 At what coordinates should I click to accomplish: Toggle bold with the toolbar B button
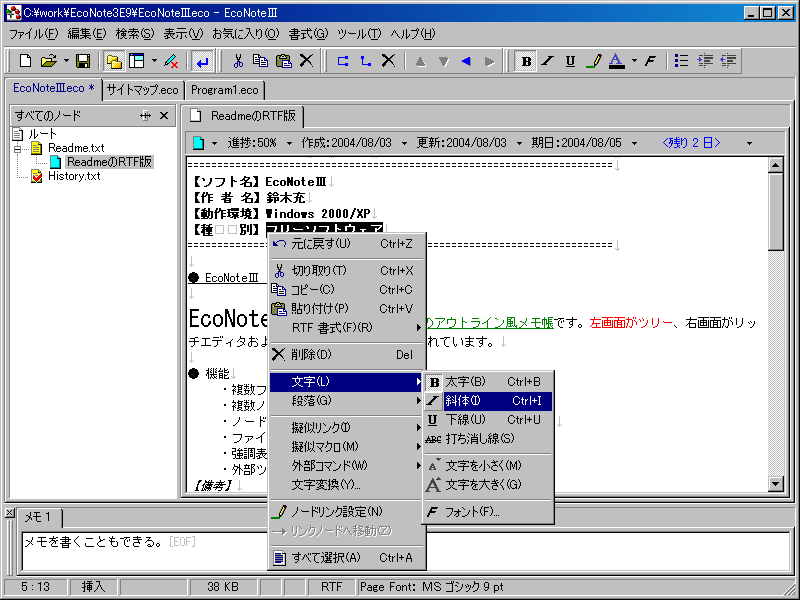(526, 61)
